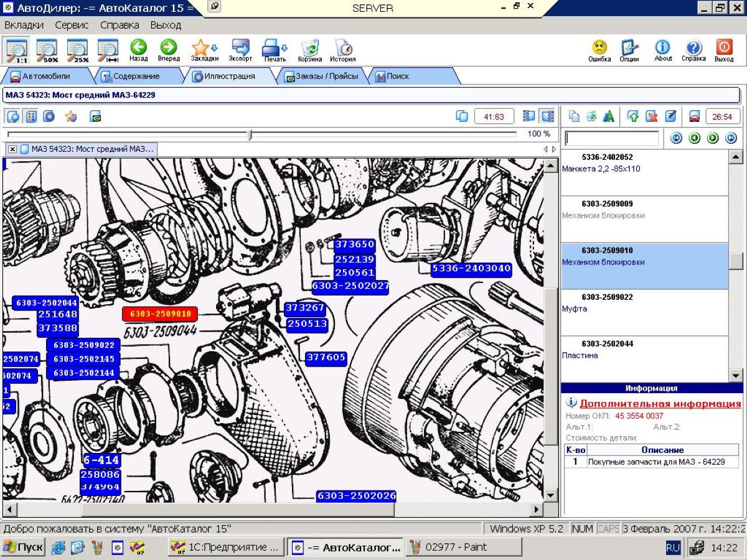Go to next part with green arrow

713,138
